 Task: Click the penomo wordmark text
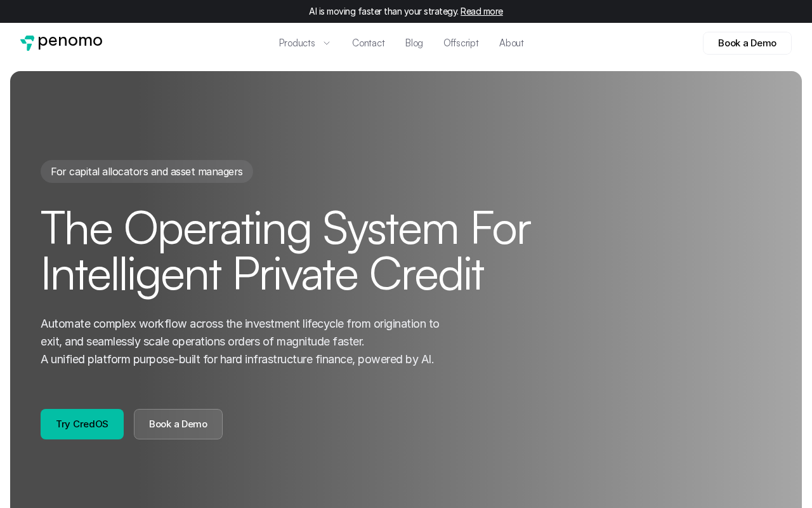coord(70,42)
